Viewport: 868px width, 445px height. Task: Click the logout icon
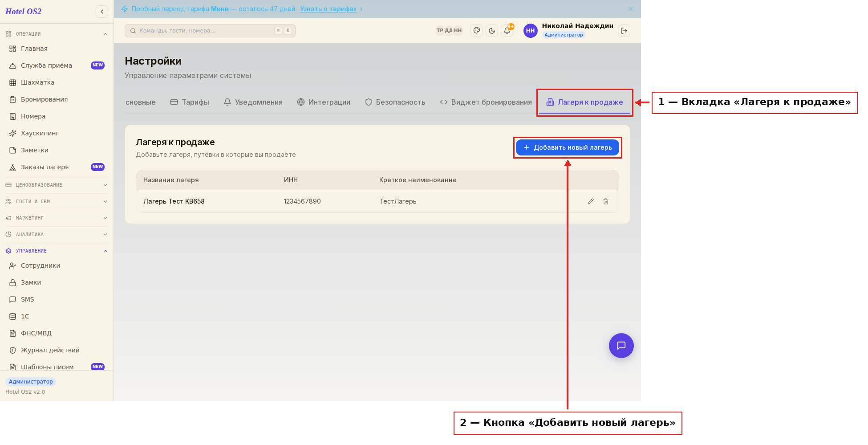point(624,31)
